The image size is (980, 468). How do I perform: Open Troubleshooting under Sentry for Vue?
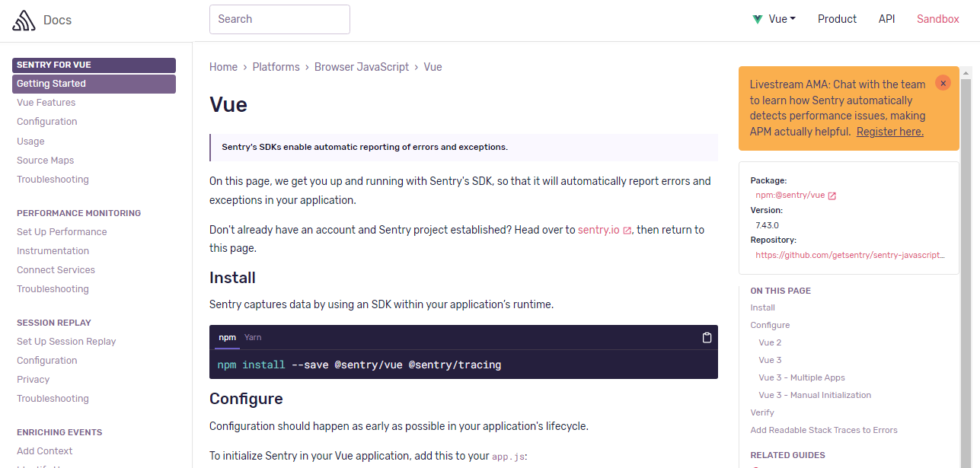53,180
